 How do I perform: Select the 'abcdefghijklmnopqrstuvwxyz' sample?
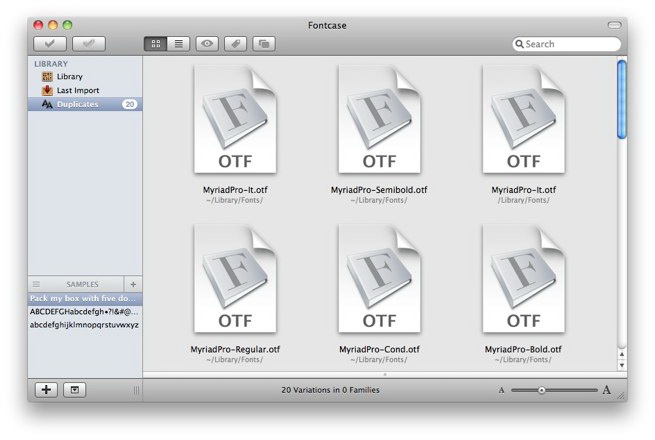tap(85, 325)
